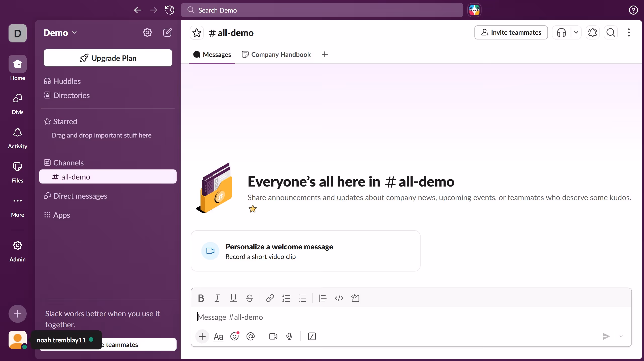Open the huddle options dropdown arrow

(576, 32)
